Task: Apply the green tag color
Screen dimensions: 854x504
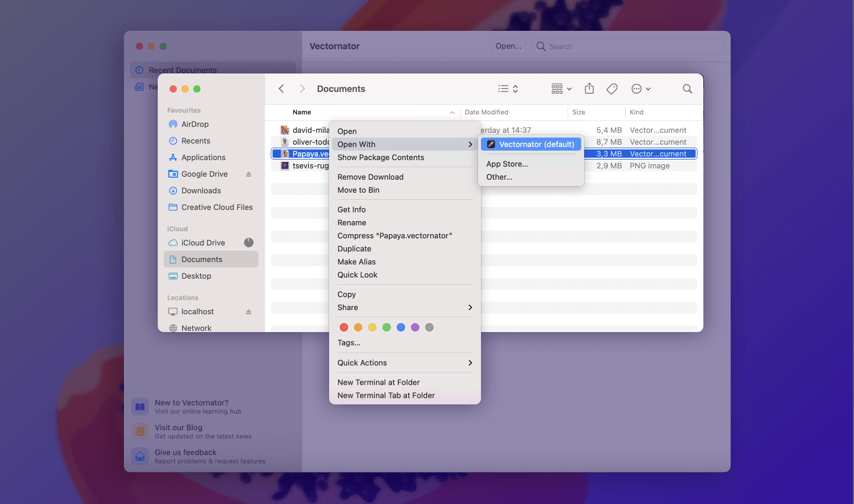Action: [x=387, y=327]
